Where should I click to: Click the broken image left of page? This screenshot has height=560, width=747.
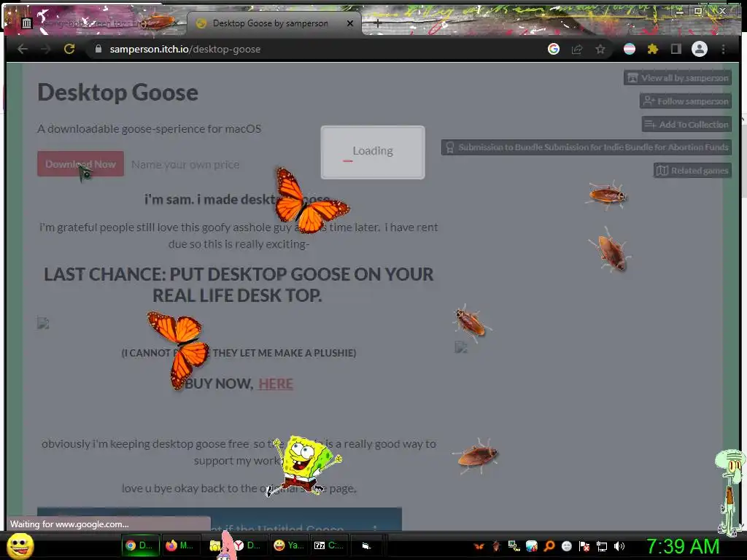pos(43,323)
